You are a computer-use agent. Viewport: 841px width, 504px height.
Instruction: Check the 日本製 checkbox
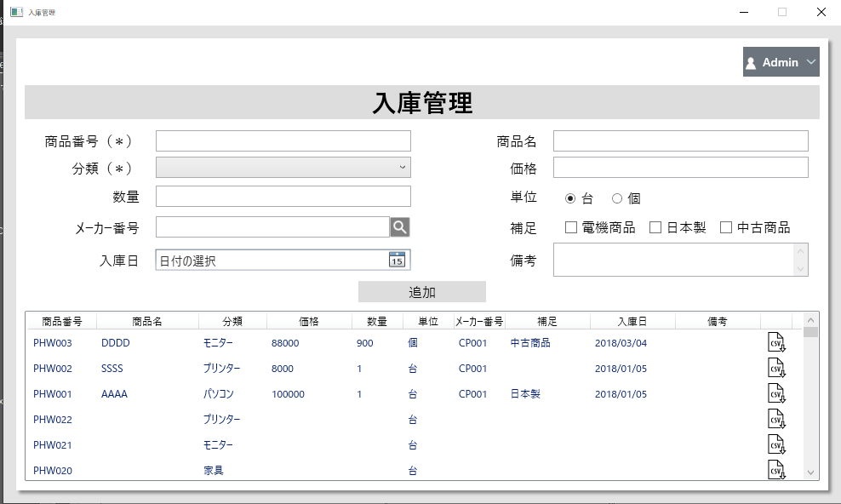[x=655, y=227]
